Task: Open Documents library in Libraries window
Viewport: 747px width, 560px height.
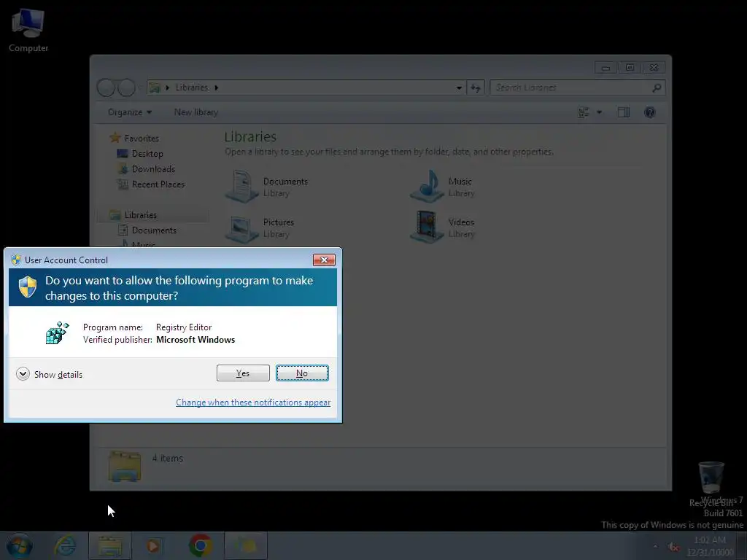Action: coord(267,187)
